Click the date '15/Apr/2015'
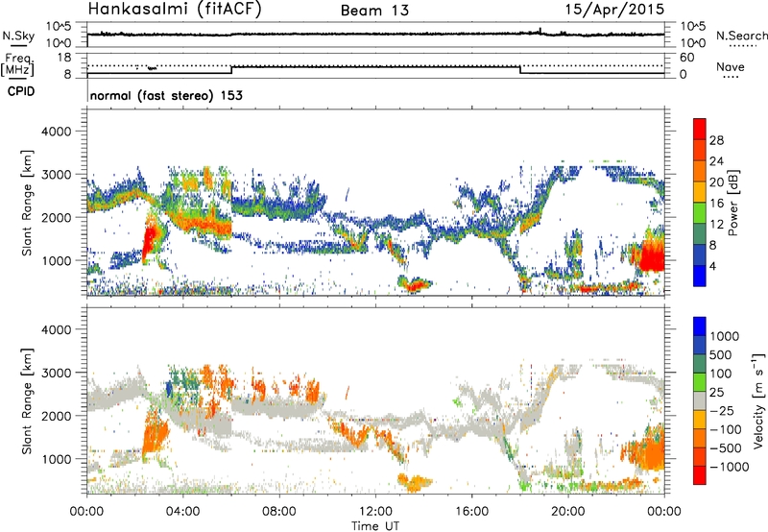Image resolution: width=768 pixels, height=532 pixels. point(614,10)
